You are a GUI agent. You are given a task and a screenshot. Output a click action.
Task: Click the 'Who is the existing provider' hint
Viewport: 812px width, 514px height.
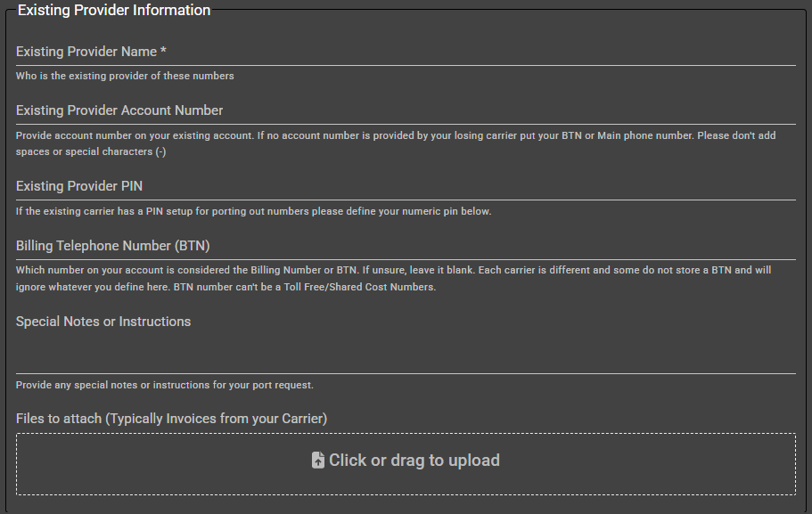coord(125,77)
